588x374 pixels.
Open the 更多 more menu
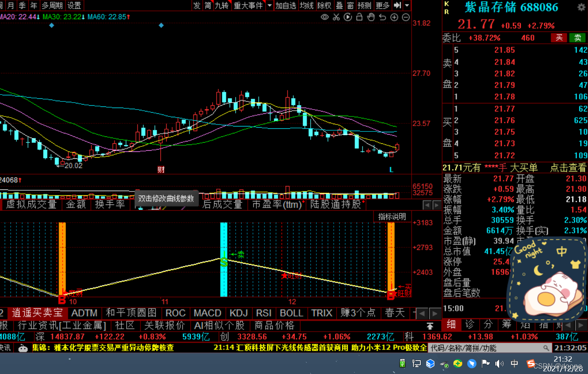pos(383,5)
